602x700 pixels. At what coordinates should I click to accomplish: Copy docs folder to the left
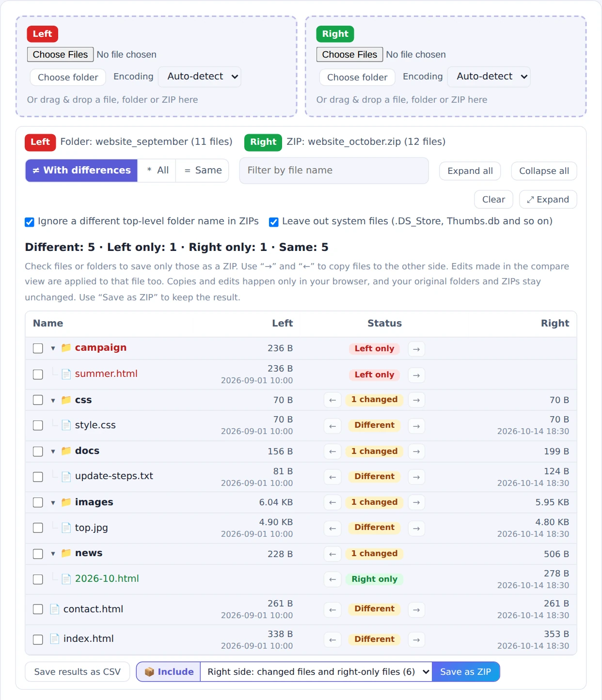[333, 451]
